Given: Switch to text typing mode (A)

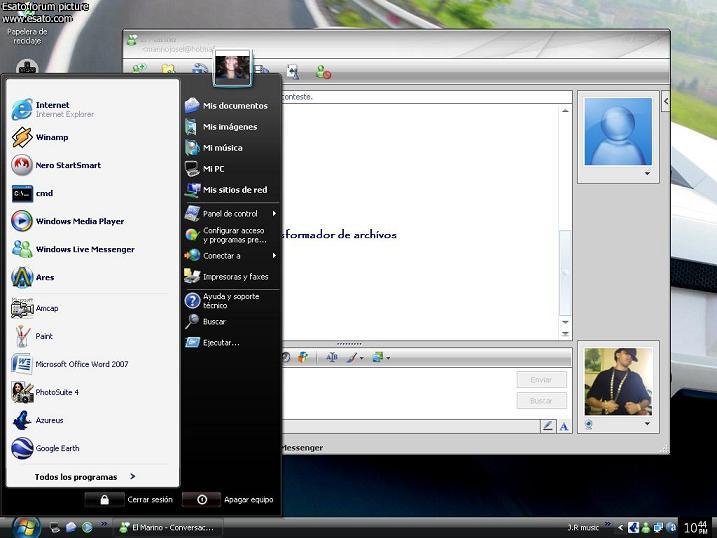Looking at the screenshot, I should click(x=564, y=426).
